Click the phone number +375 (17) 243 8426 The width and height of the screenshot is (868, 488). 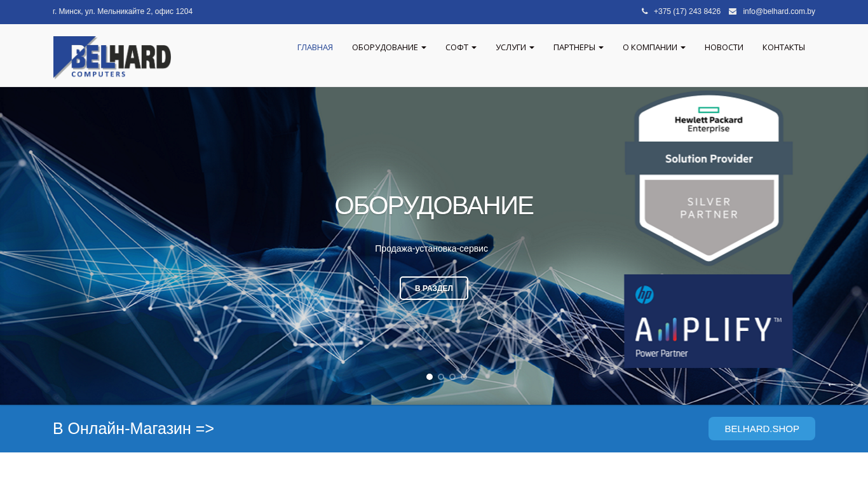click(687, 11)
